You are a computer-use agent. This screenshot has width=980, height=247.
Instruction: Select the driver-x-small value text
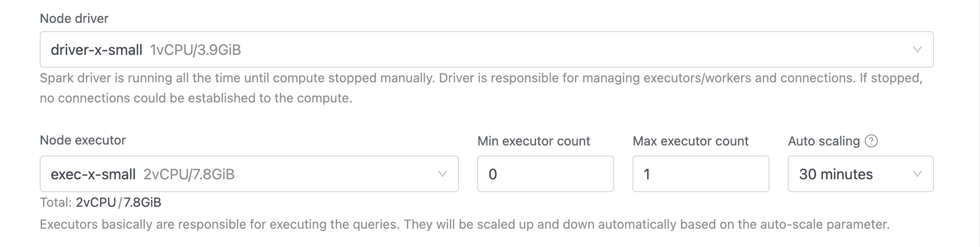point(96,49)
